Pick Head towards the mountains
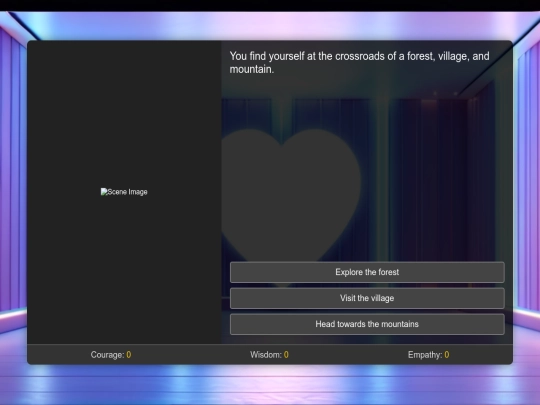The height and width of the screenshot is (405, 540). pyautogui.click(x=367, y=324)
